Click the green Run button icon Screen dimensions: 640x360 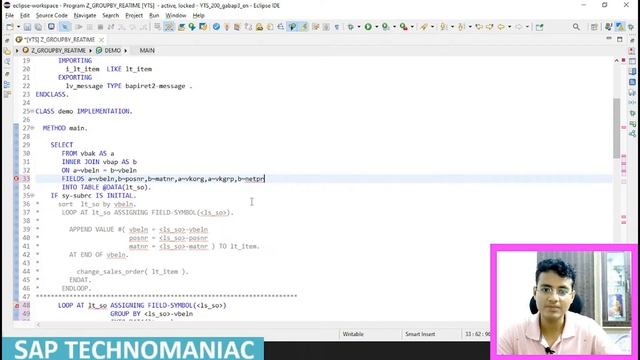pyautogui.click(x=368, y=27)
